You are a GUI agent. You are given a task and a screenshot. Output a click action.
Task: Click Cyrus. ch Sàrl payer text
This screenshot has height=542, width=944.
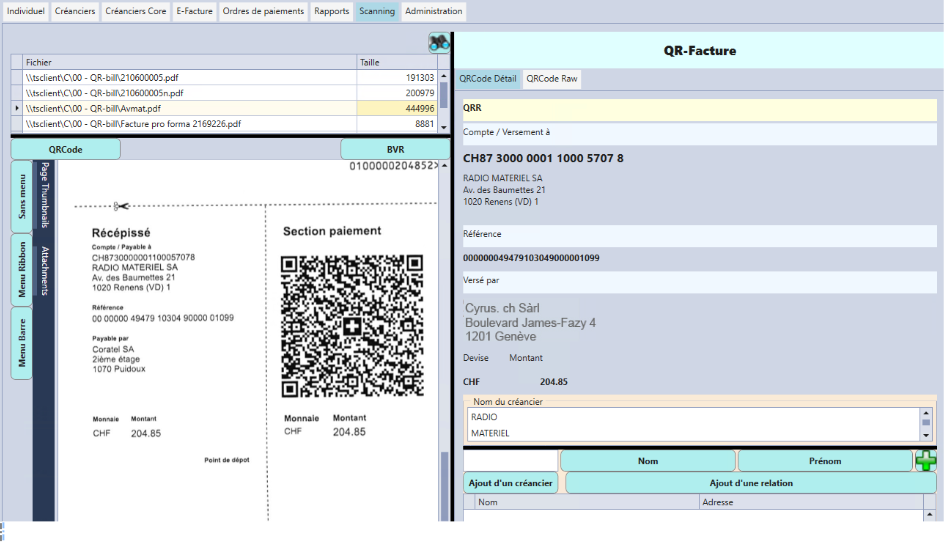502,308
